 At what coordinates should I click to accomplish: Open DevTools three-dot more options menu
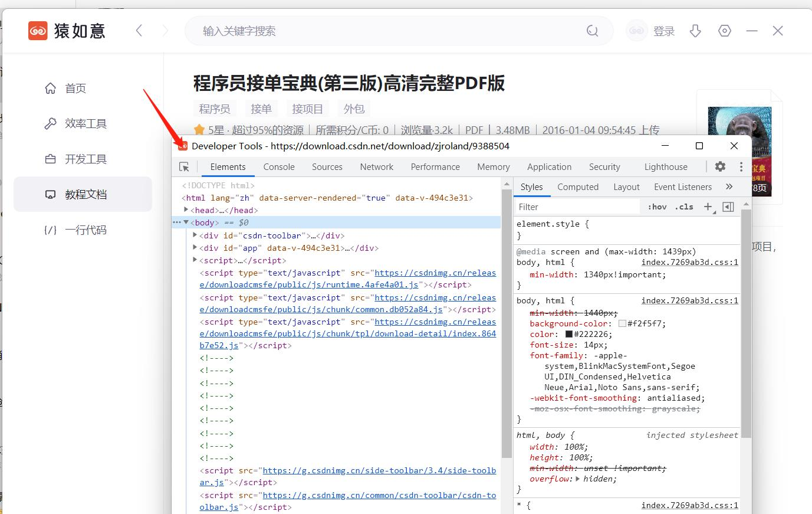[741, 167]
